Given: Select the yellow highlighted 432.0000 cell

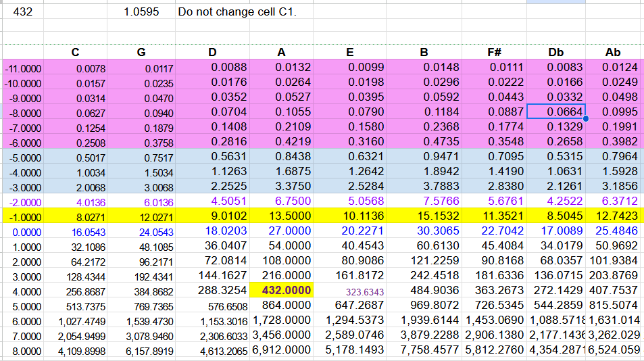Looking at the screenshot, I should coord(284,290).
